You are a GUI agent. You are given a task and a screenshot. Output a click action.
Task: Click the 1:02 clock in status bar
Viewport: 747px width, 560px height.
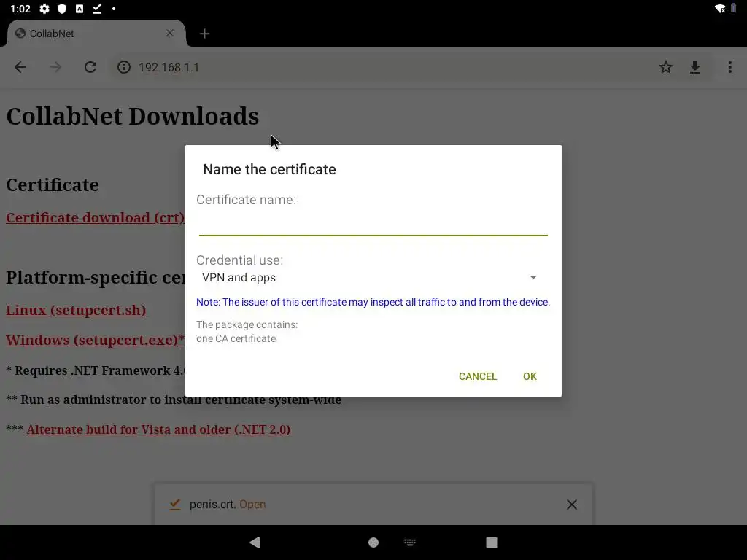coord(20,9)
